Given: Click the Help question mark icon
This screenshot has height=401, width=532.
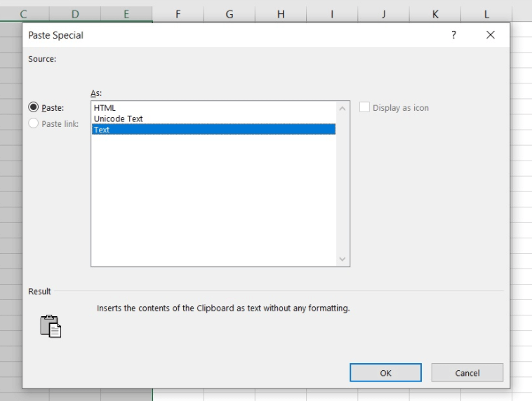Looking at the screenshot, I should (453, 35).
